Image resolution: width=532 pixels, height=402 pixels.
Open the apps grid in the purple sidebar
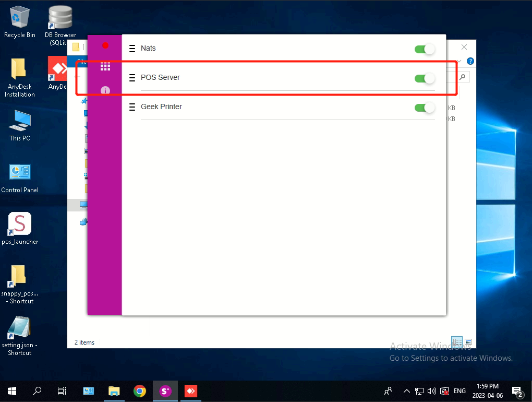(x=105, y=66)
